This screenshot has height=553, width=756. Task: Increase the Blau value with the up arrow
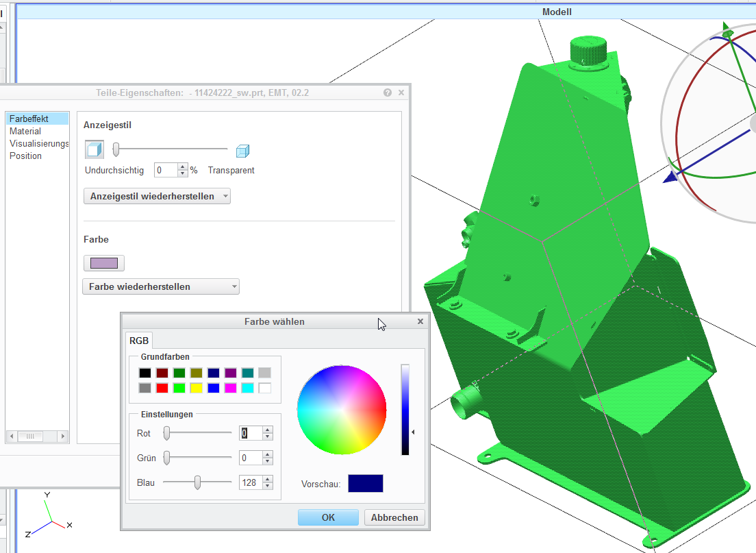[x=268, y=479]
